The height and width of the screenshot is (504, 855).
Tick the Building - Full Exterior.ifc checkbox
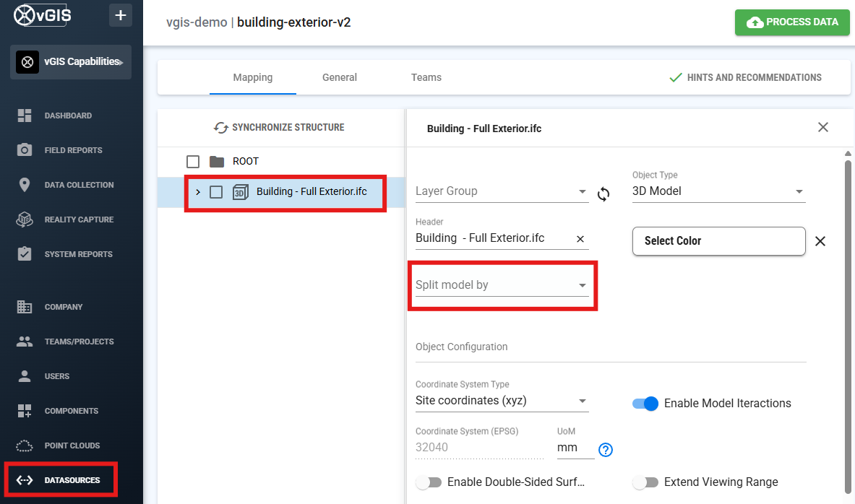[x=217, y=192]
